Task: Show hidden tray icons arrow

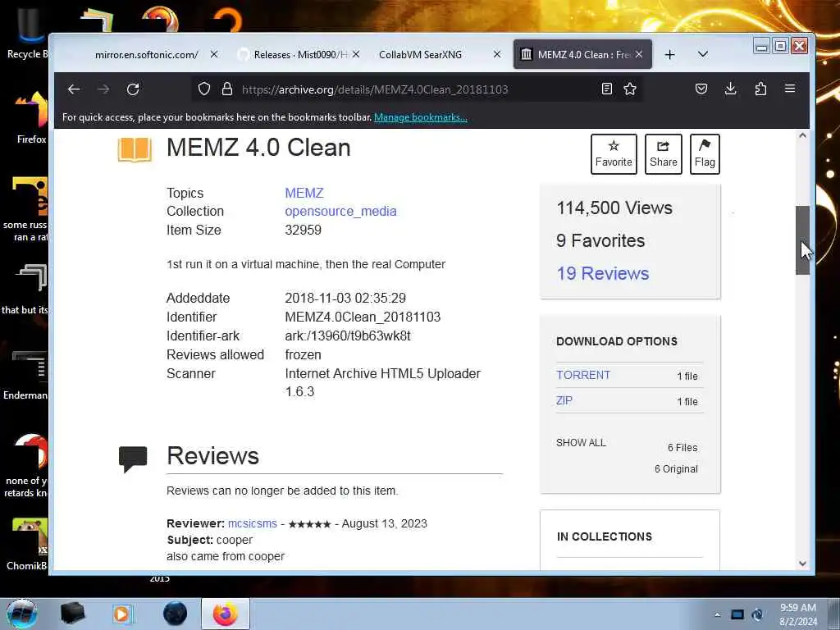Action: [x=717, y=615]
